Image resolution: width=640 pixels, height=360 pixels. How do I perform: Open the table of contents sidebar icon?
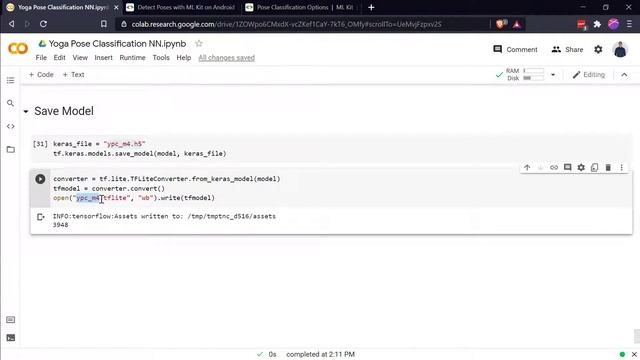tap(11, 80)
